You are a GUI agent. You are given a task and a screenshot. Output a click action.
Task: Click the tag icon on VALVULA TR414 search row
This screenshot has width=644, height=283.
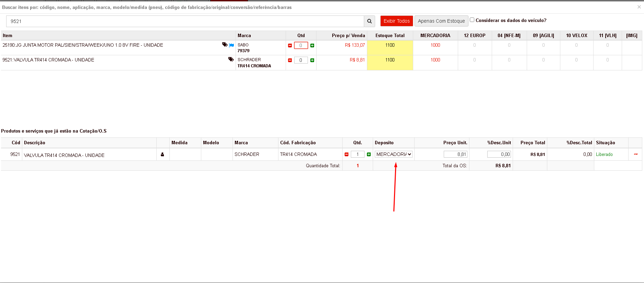click(x=231, y=59)
